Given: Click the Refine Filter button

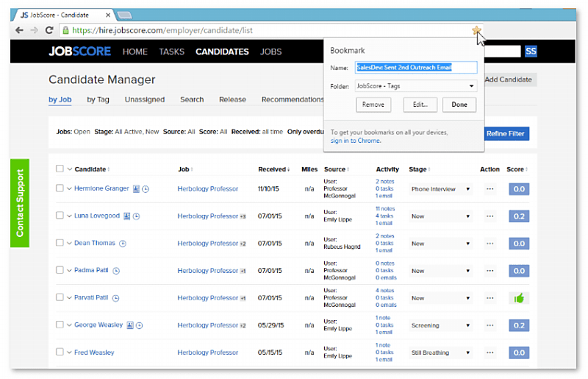Looking at the screenshot, I should click(x=505, y=133).
